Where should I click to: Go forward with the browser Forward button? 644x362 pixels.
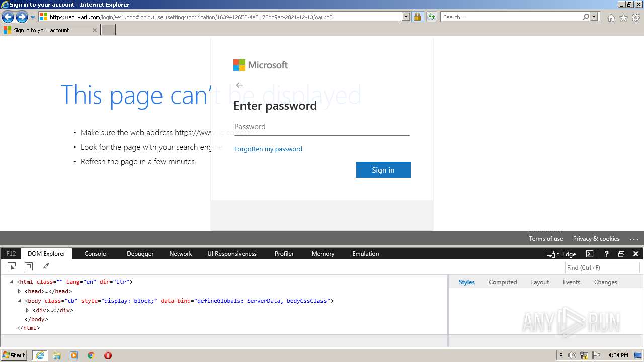pos(22,17)
